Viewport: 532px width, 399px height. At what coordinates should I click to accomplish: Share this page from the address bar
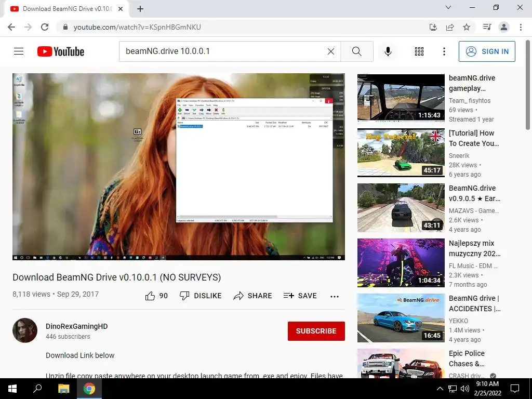tap(450, 27)
